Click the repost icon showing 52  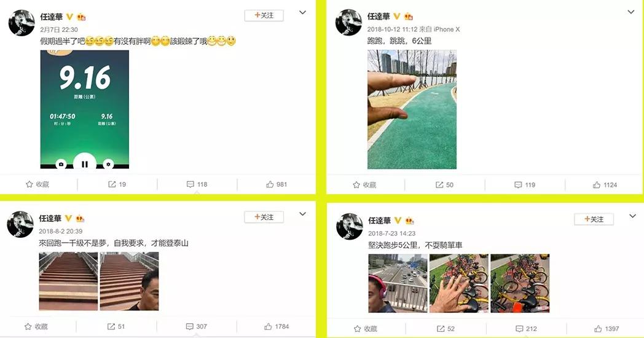tap(440, 329)
